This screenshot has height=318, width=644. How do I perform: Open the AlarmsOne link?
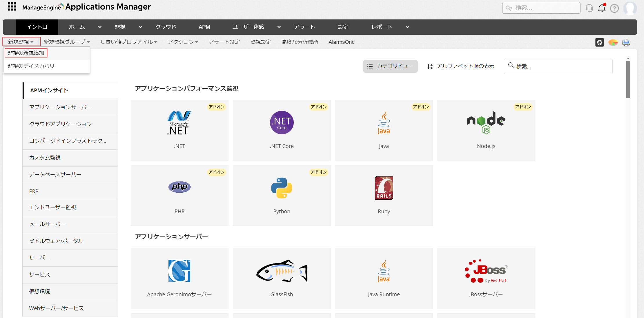tap(341, 42)
